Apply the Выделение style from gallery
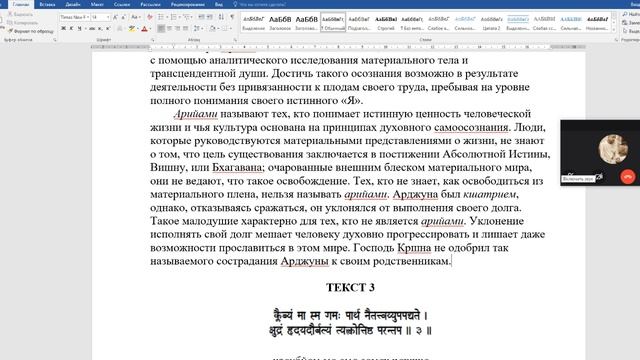 (253, 22)
